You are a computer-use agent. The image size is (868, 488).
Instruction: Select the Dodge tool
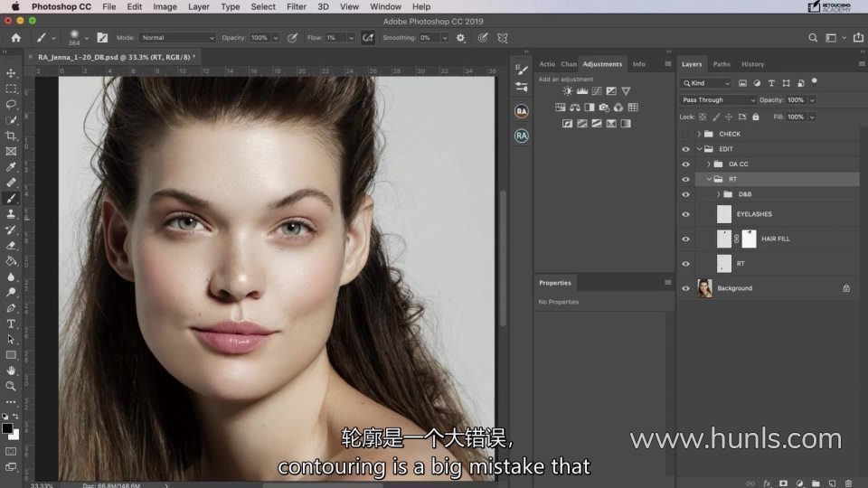pyautogui.click(x=11, y=292)
